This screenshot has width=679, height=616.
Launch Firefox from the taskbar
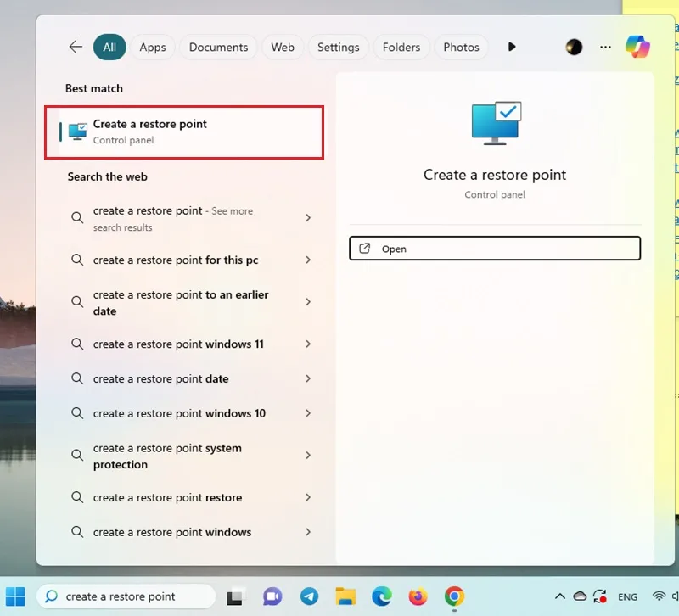point(418,596)
